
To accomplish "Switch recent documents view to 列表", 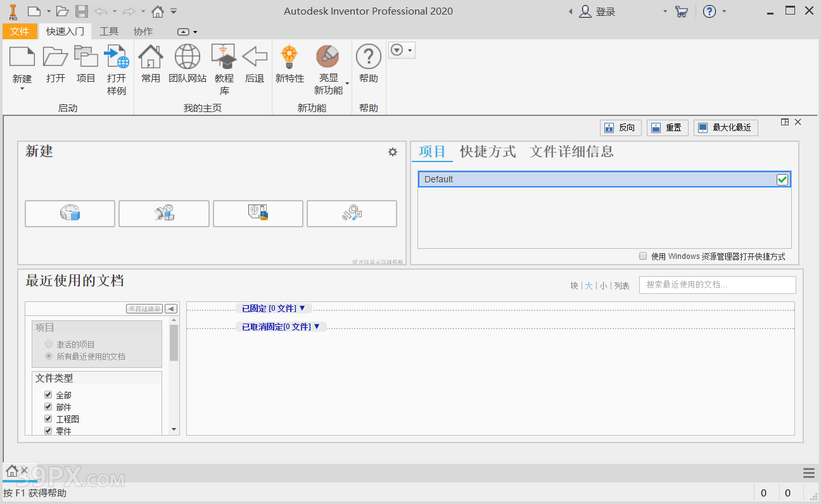I will tap(622, 286).
